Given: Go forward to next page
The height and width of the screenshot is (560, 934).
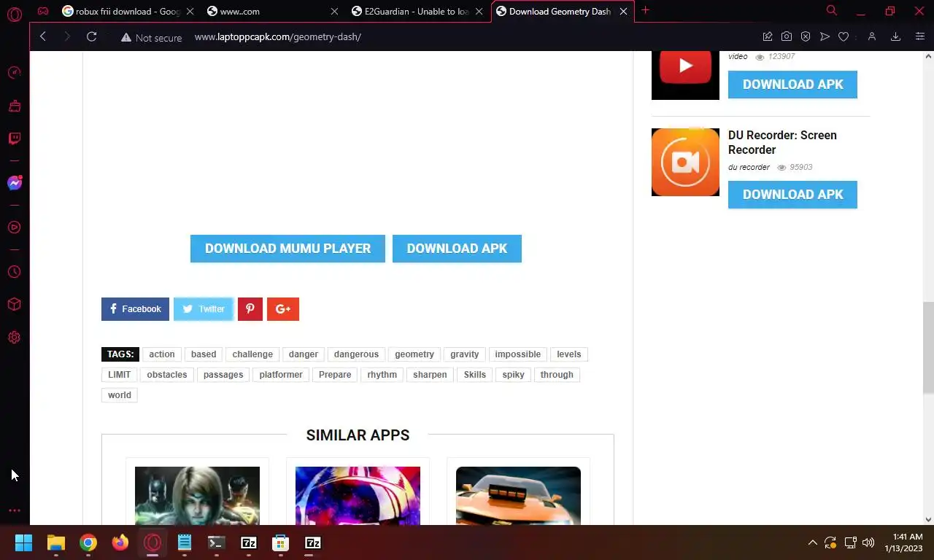Looking at the screenshot, I should point(67,36).
